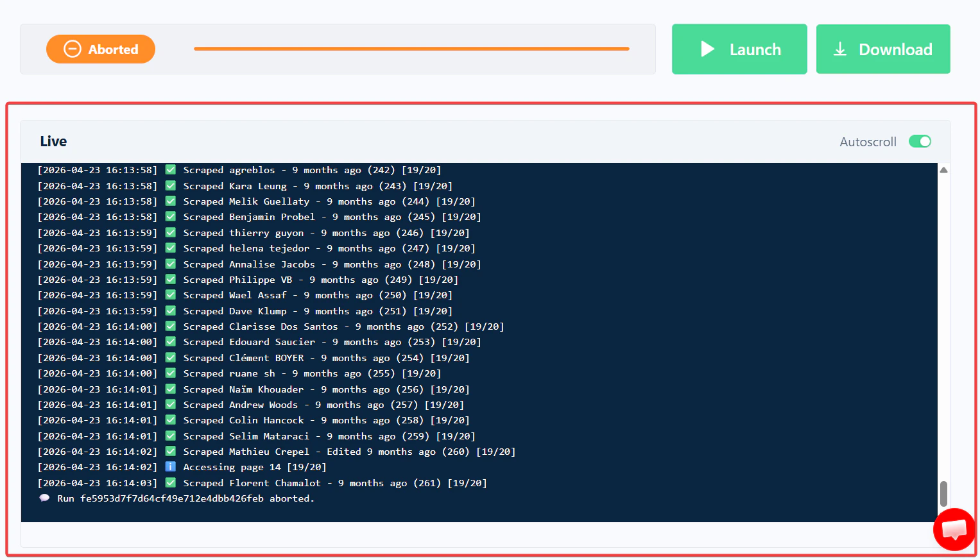
Task: Click the green check on Kara Leung row
Action: point(171,186)
